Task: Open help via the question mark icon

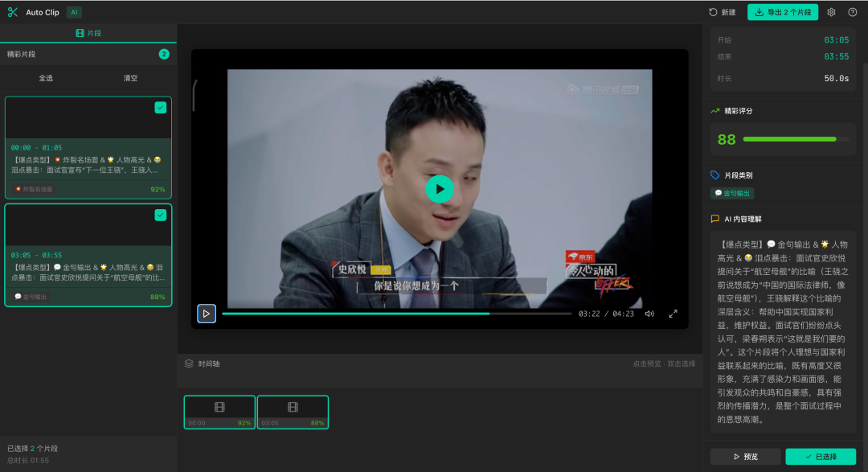Action: pyautogui.click(x=854, y=12)
